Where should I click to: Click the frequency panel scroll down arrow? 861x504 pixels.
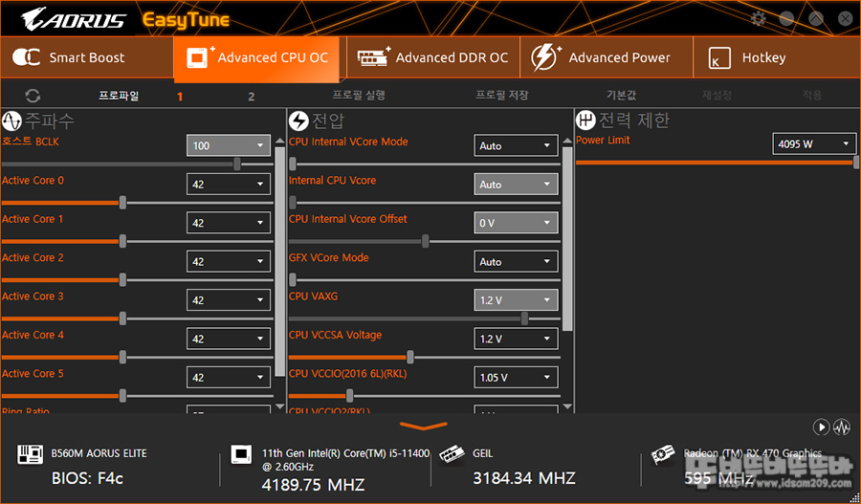280,406
